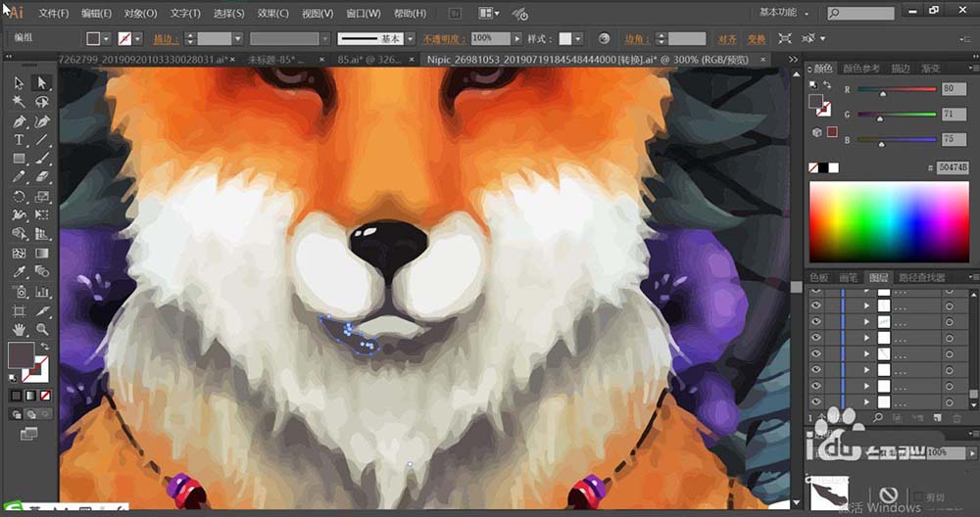The image size is (980, 517).
Task: Set paint to None in toolbox
Action: [46, 396]
